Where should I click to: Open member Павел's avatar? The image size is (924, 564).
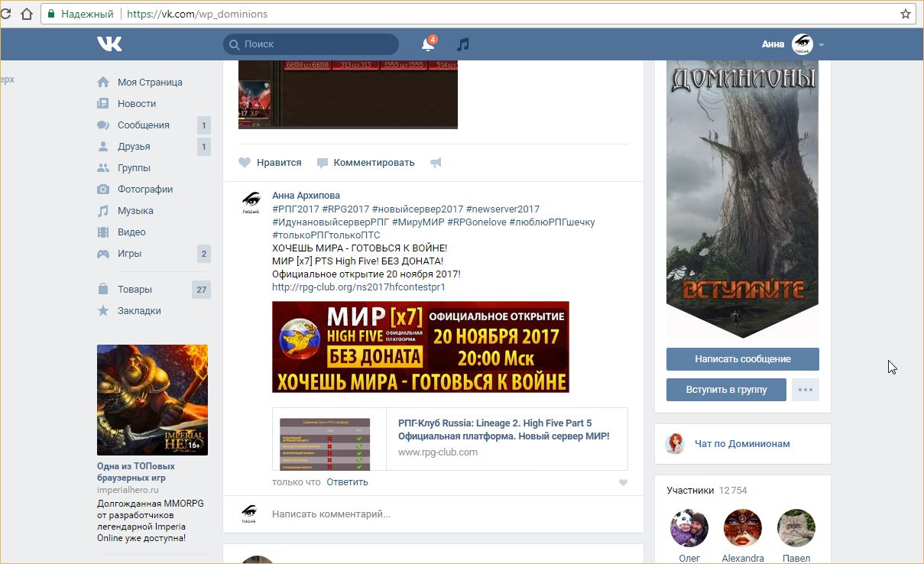click(796, 528)
